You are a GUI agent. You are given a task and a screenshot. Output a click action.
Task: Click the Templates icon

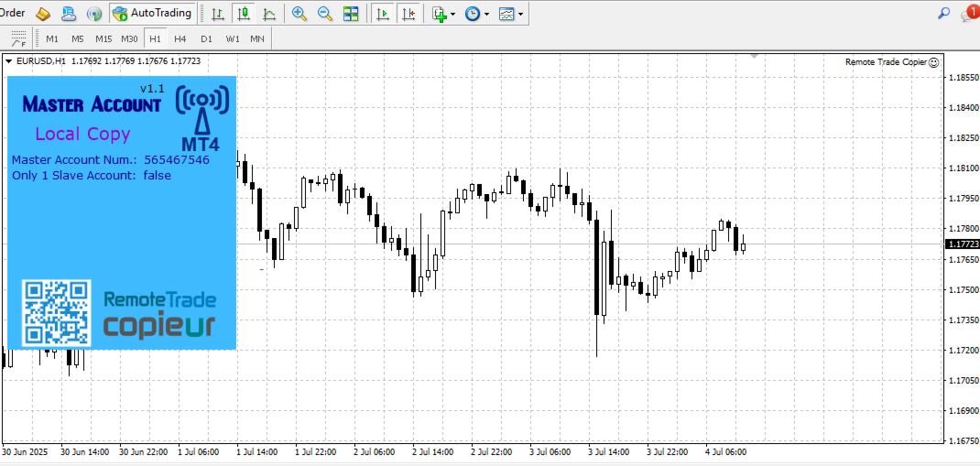click(506, 13)
